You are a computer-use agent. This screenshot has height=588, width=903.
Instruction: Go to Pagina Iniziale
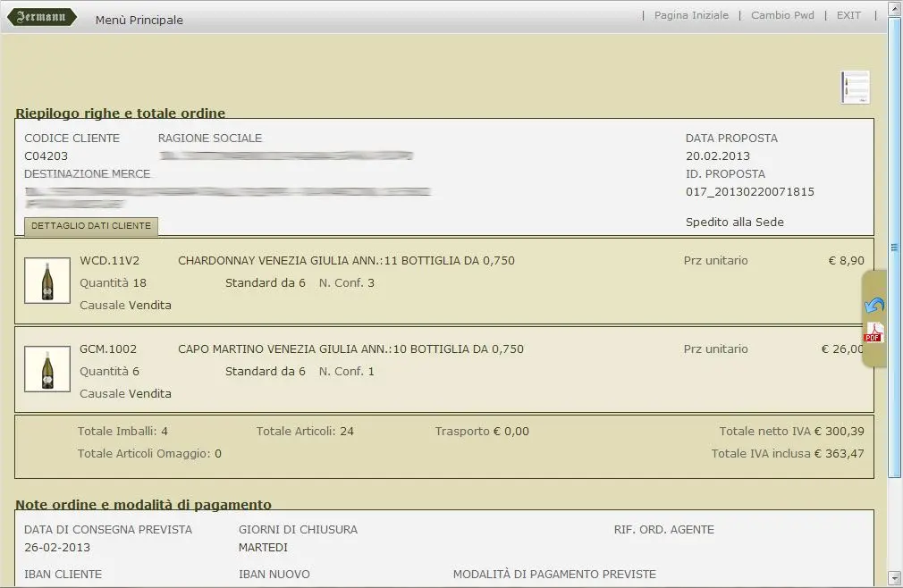[x=691, y=15]
